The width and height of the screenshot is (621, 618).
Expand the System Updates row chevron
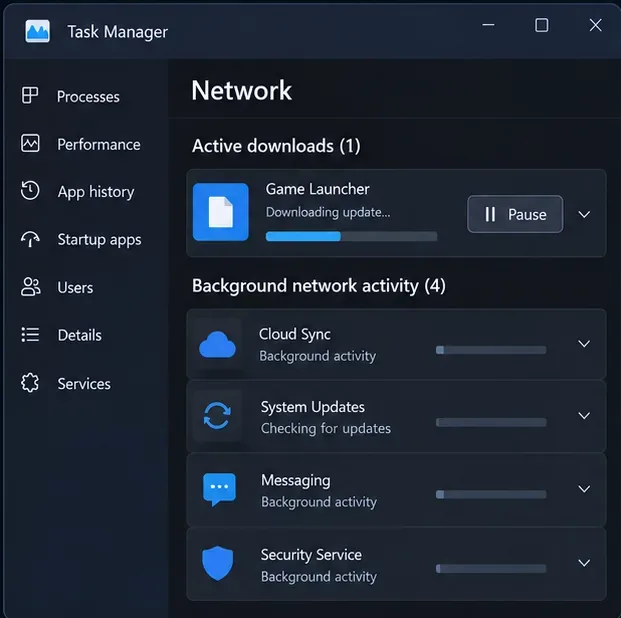584,416
